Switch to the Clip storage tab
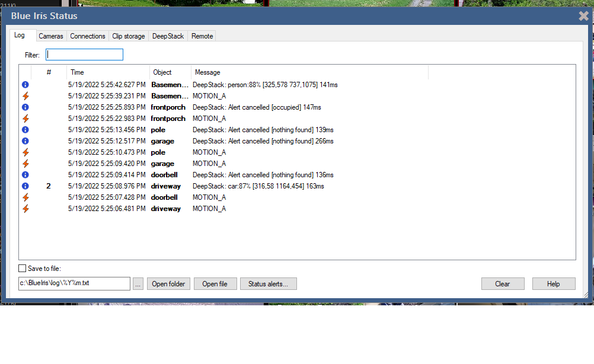This screenshot has height=364, width=594. click(129, 36)
